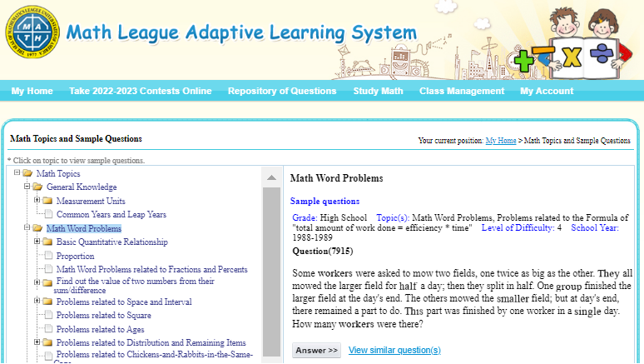
Task: Open the My Account menu
Action: point(547,91)
